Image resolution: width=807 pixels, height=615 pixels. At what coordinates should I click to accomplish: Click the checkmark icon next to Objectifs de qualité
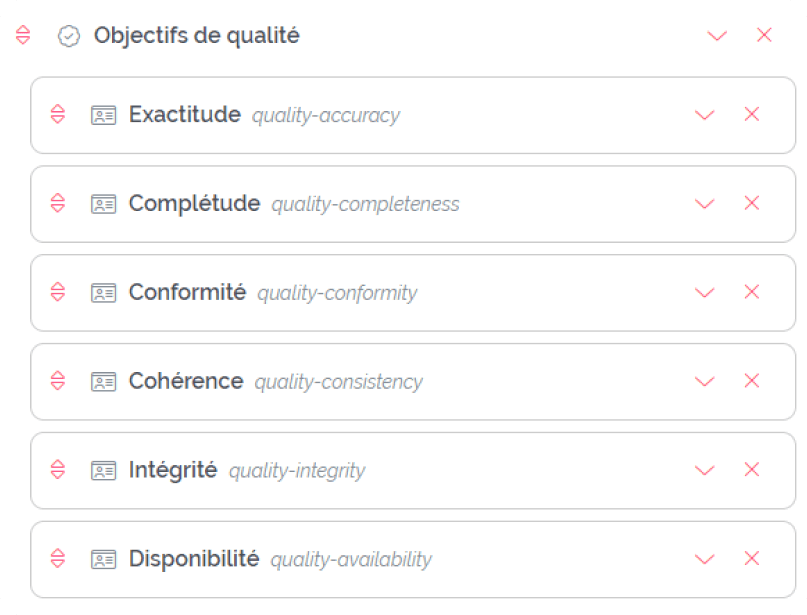pyautogui.click(x=69, y=36)
